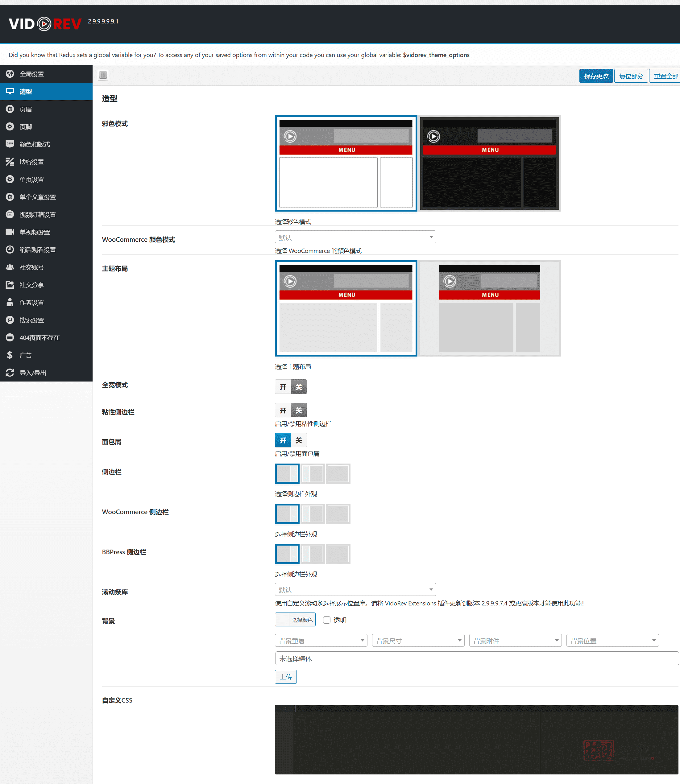Screen dimensions: 680x784
Task: Click the expand-all sections icon in toolbar
Action: [103, 75]
